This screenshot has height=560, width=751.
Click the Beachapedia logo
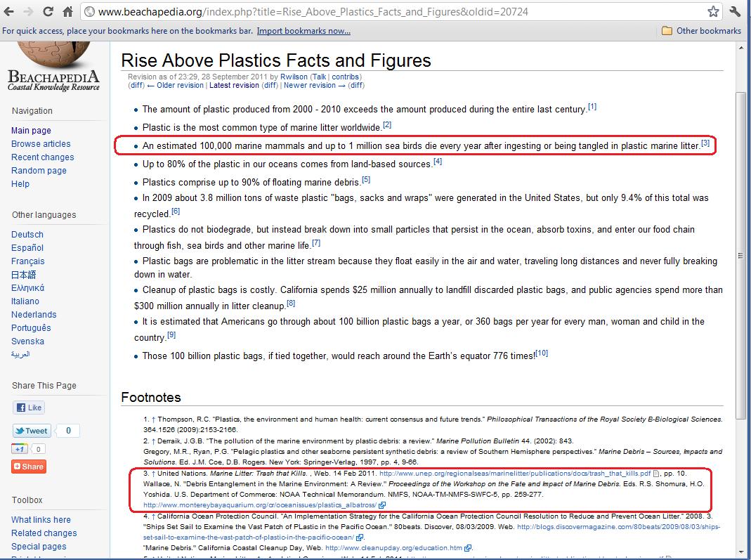tap(53, 68)
